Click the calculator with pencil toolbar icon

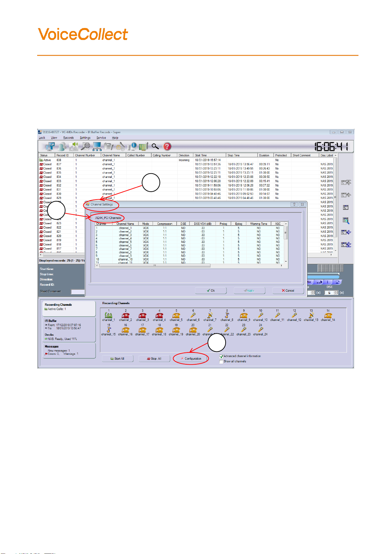[x=109, y=146]
